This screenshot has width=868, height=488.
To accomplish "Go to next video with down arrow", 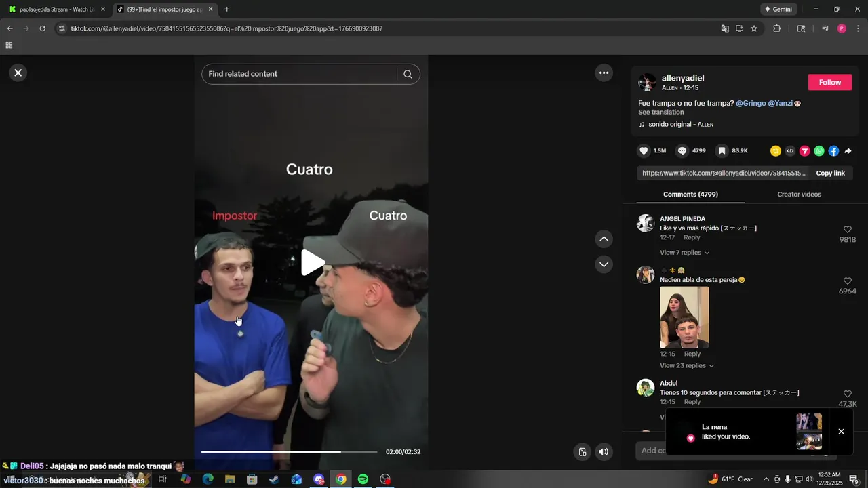I will pos(604,264).
